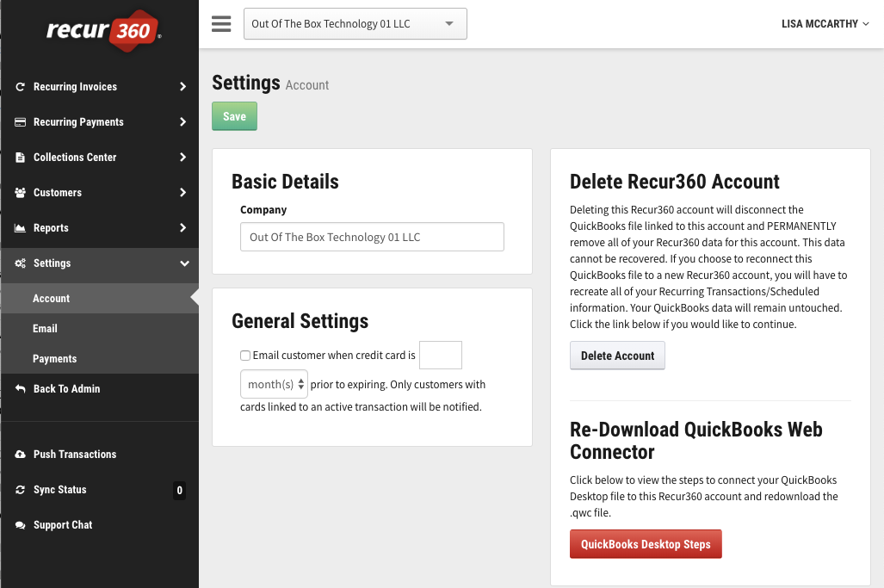Expand Customers chevron
The height and width of the screenshot is (588, 884).
point(182,193)
